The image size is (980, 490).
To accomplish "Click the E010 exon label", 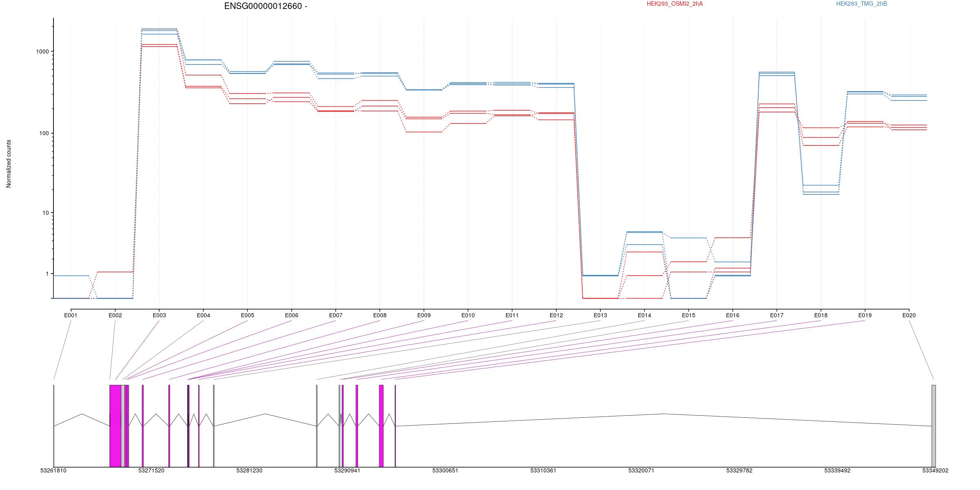I will [x=468, y=315].
